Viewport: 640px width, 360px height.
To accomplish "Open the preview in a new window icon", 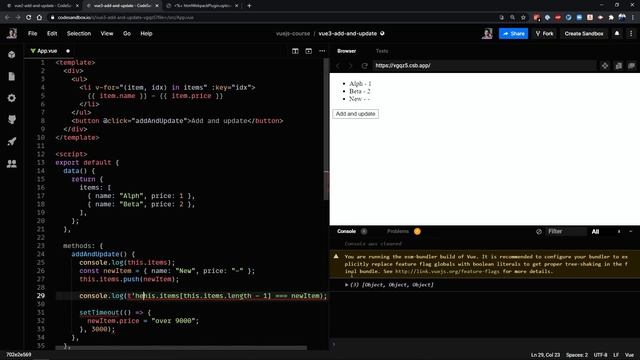I will click(x=619, y=66).
